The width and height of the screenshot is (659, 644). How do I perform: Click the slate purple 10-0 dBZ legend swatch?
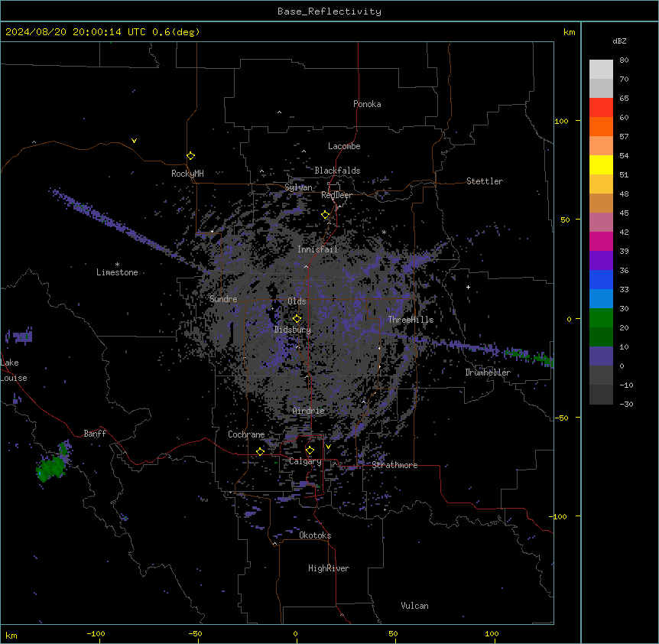click(601, 356)
